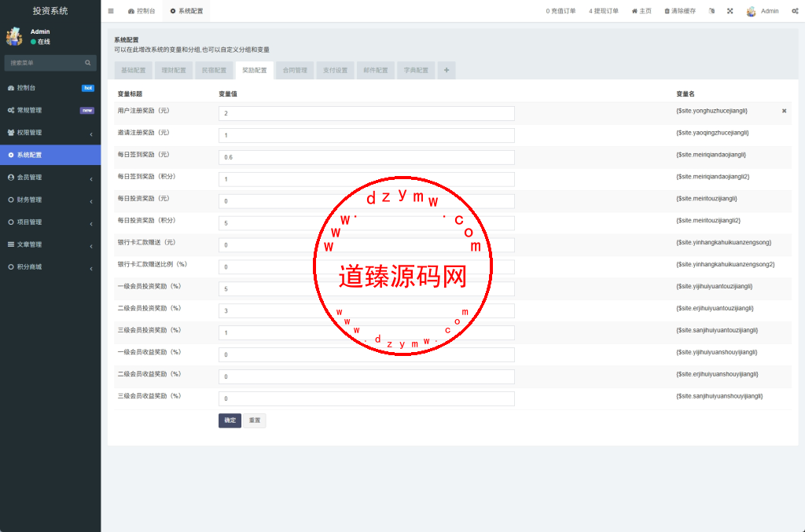Click the 确定 submit button
The width and height of the screenshot is (805, 532).
[x=230, y=420]
